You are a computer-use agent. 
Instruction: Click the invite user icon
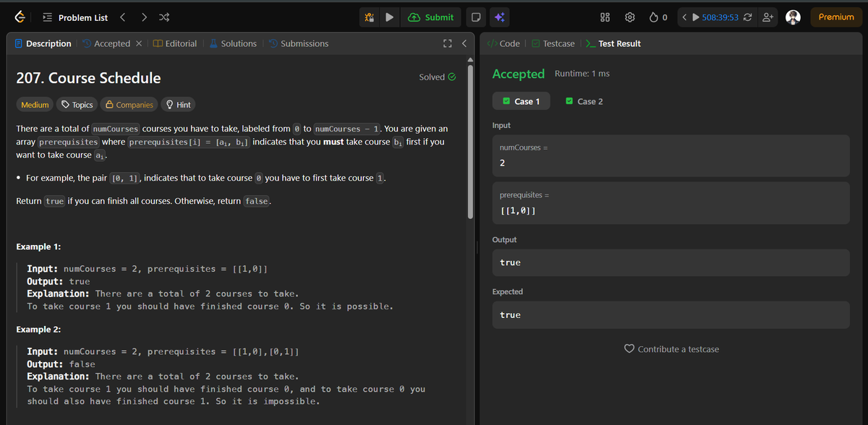tap(767, 17)
